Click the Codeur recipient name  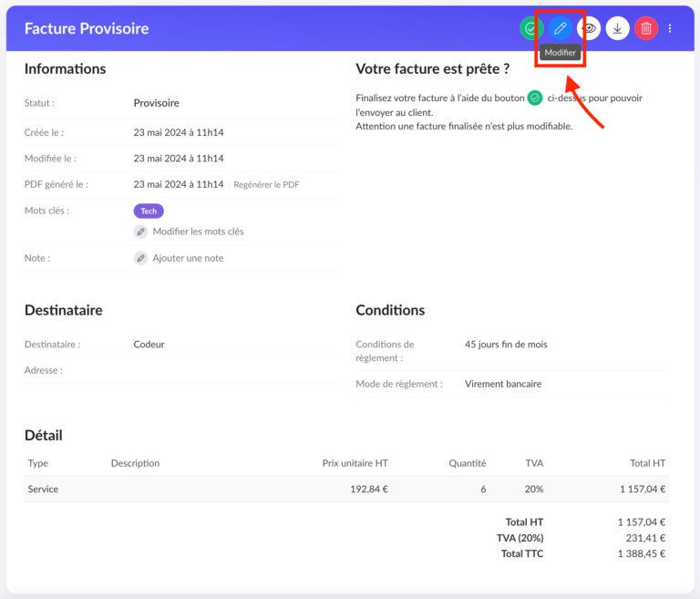coord(149,345)
